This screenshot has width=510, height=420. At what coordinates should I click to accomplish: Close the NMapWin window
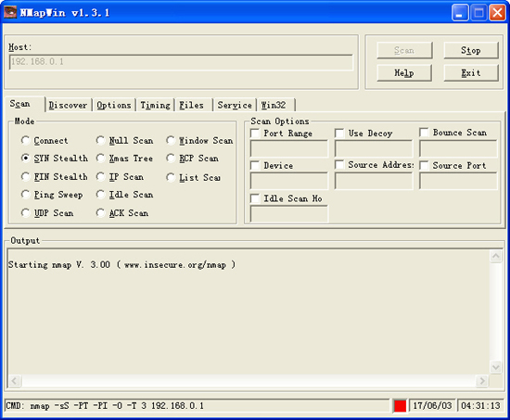[497, 13]
